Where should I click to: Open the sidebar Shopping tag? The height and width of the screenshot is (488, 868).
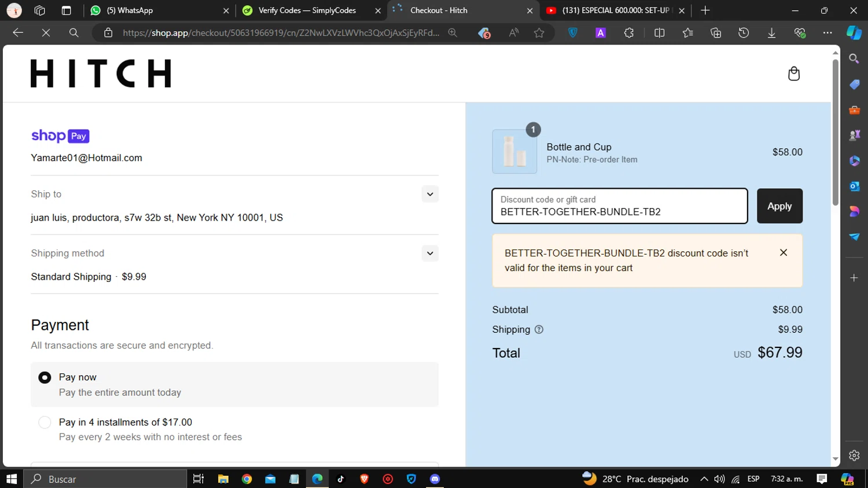(854, 85)
